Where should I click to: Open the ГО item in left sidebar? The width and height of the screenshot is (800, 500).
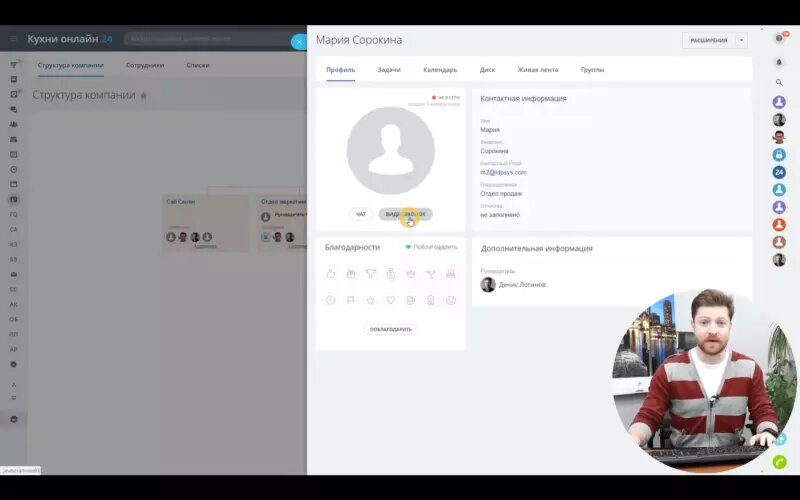coord(14,214)
